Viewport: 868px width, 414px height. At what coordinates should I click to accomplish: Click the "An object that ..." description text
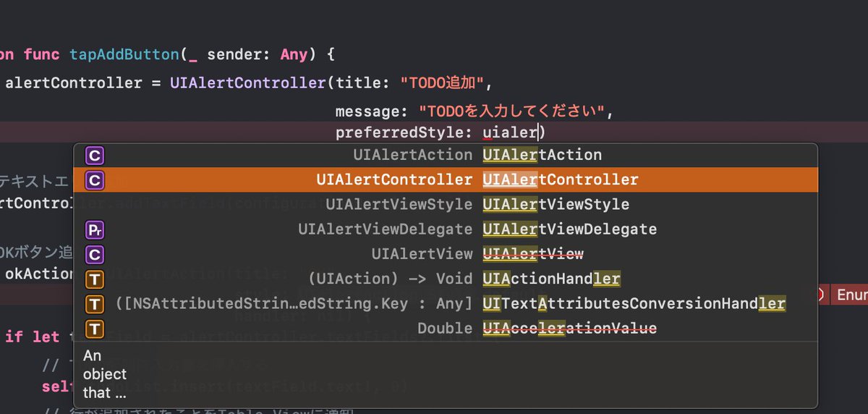click(105, 375)
